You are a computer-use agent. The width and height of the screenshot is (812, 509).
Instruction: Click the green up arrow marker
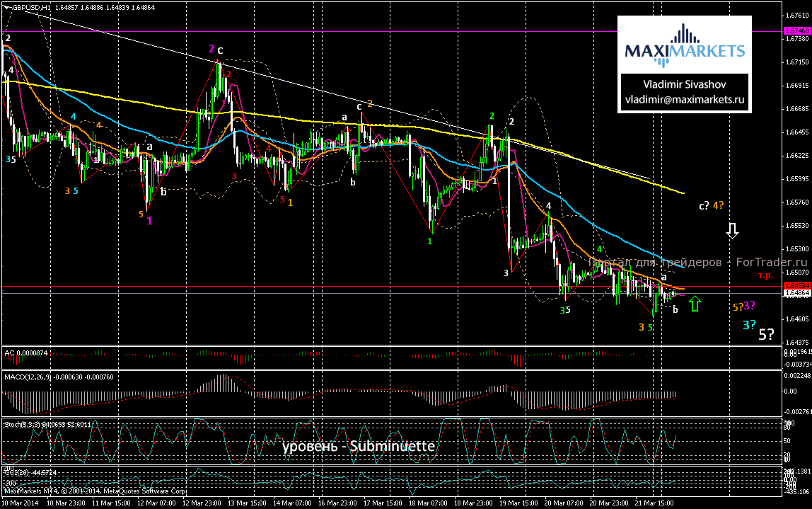tap(695, 304)
